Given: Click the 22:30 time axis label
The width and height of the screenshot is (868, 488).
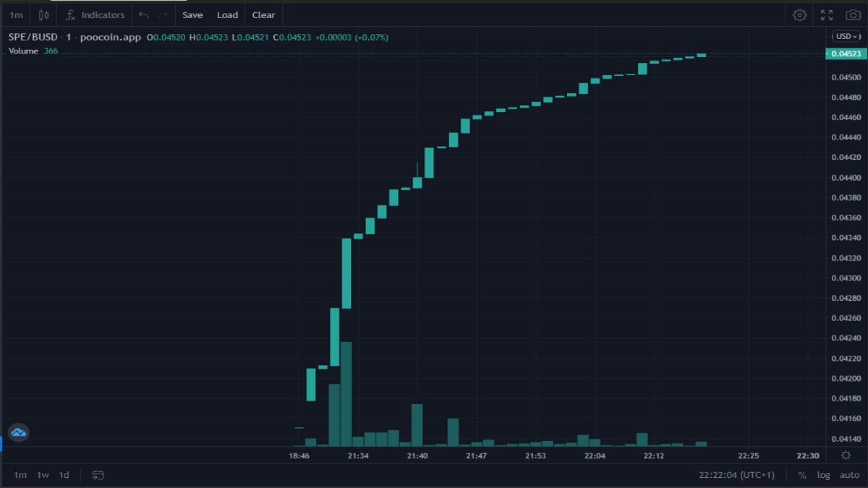Looking at the screenshot, I should [x=807, y=455].
